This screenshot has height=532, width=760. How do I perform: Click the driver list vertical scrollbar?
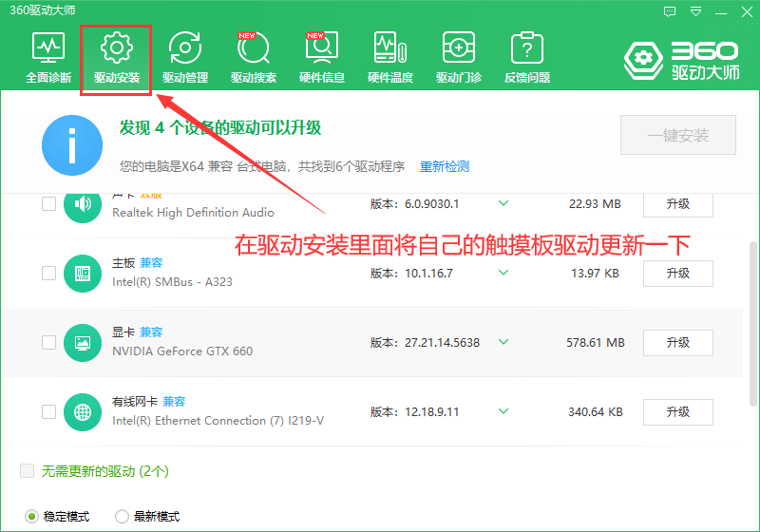point(752,324)
